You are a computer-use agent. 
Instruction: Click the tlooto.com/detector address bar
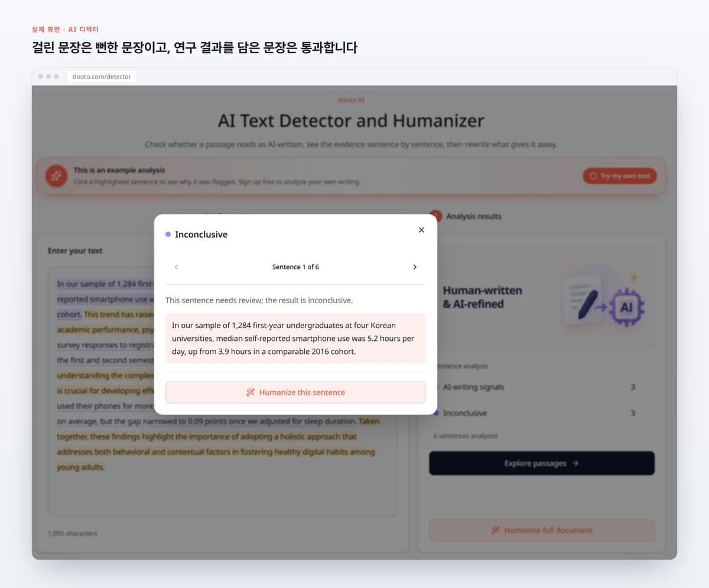(x=102, y=77)
